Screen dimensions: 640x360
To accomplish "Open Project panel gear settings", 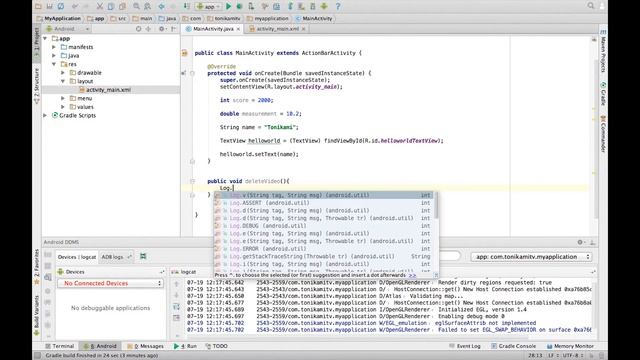I will tap(162, 29).
